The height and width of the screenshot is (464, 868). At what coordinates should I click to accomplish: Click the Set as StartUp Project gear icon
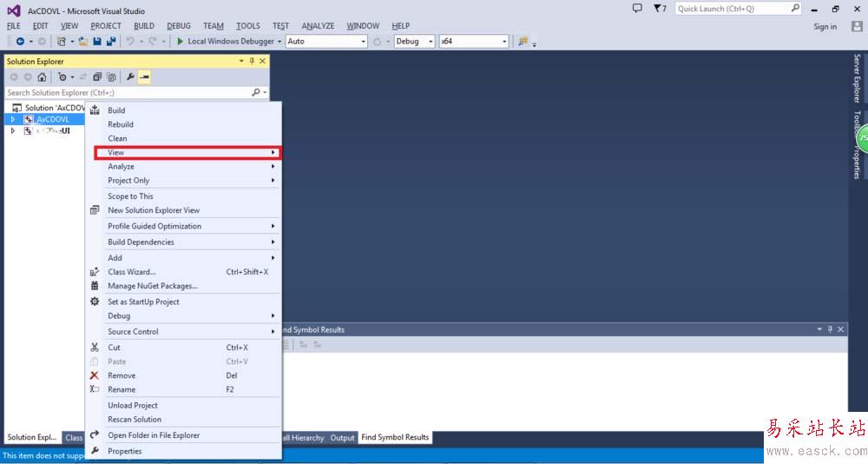coord(95,302)
